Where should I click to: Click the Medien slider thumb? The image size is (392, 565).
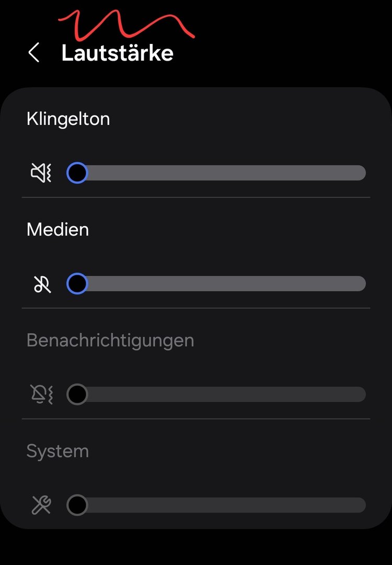77,284
